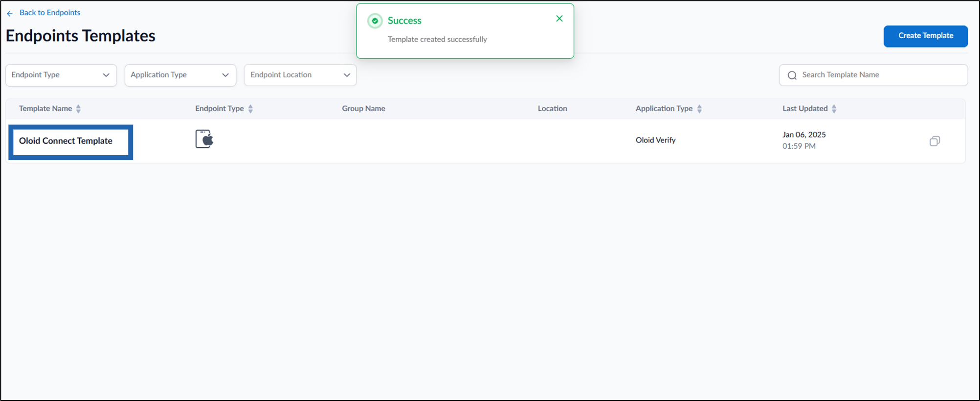Click the Endpoints Templates page heading

pyautogui.click(x=81, y=36)
